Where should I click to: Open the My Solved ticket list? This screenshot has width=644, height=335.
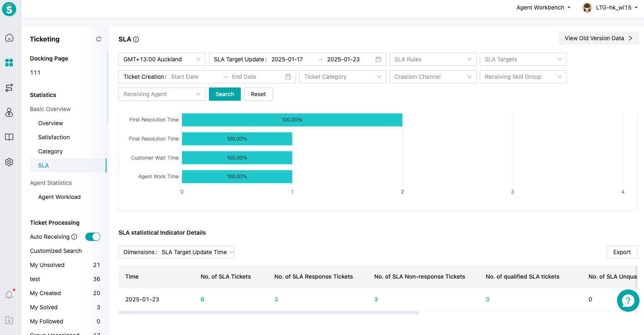tap(65, 307)
